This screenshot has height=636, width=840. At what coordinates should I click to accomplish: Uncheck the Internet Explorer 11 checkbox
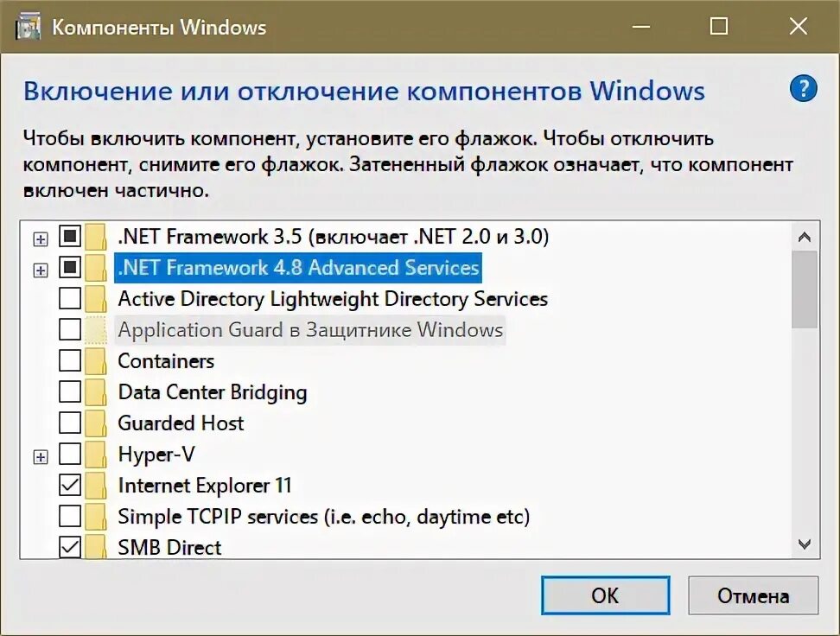click(70, 486)
